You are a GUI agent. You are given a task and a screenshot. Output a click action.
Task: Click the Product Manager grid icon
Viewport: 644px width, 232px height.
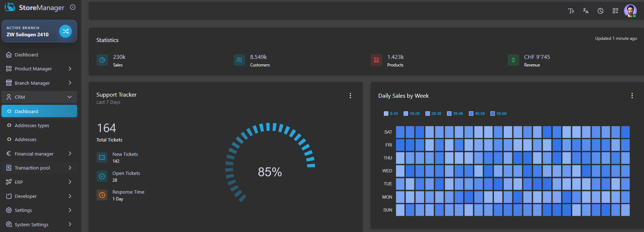click(9, 69)
